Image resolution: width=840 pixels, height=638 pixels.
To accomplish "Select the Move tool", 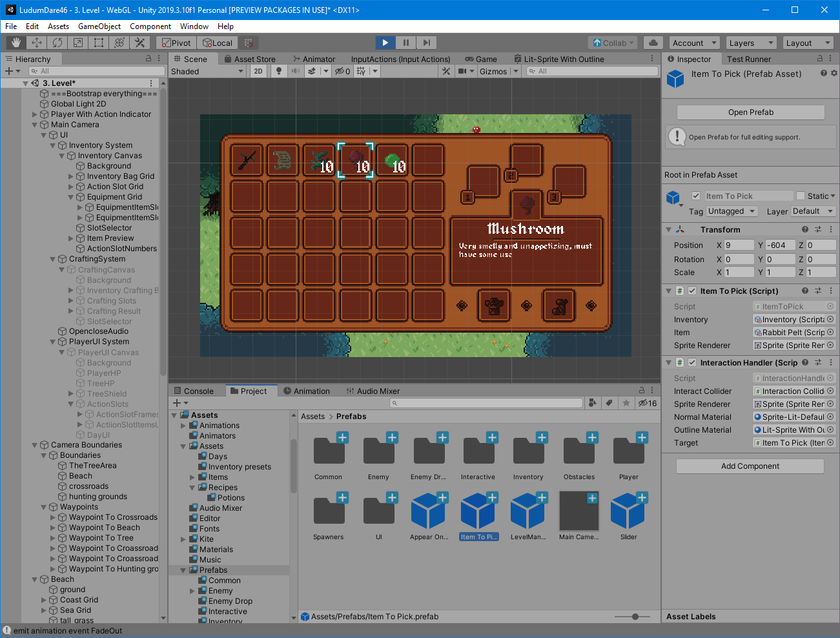I will tap(37, 43).
